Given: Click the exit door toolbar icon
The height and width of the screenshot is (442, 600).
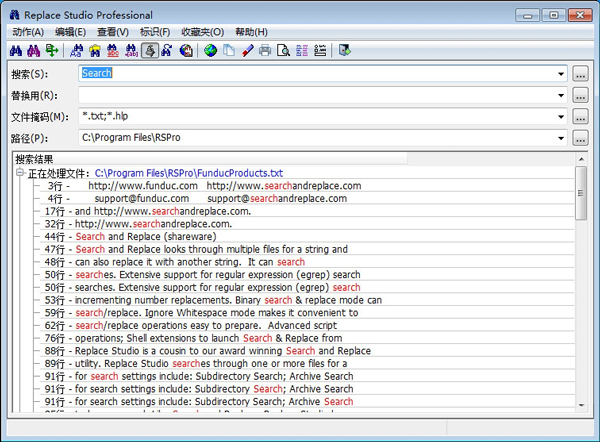Looking at the screenshot, I should [344, 51].
